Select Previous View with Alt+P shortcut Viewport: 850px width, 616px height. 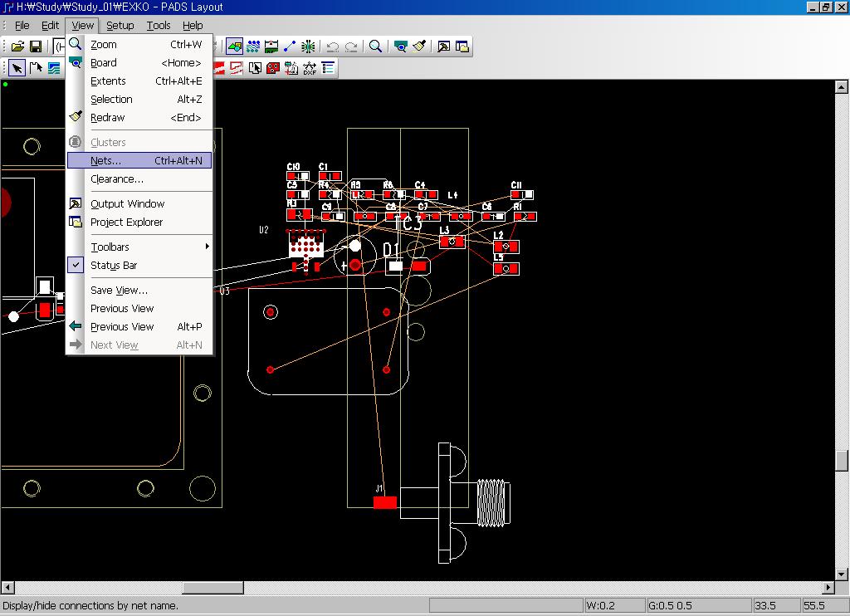pos(139,327)
